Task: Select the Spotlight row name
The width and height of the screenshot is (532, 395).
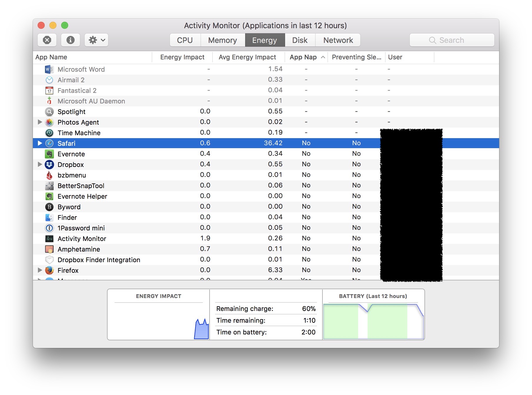Action: pos(71,112)
